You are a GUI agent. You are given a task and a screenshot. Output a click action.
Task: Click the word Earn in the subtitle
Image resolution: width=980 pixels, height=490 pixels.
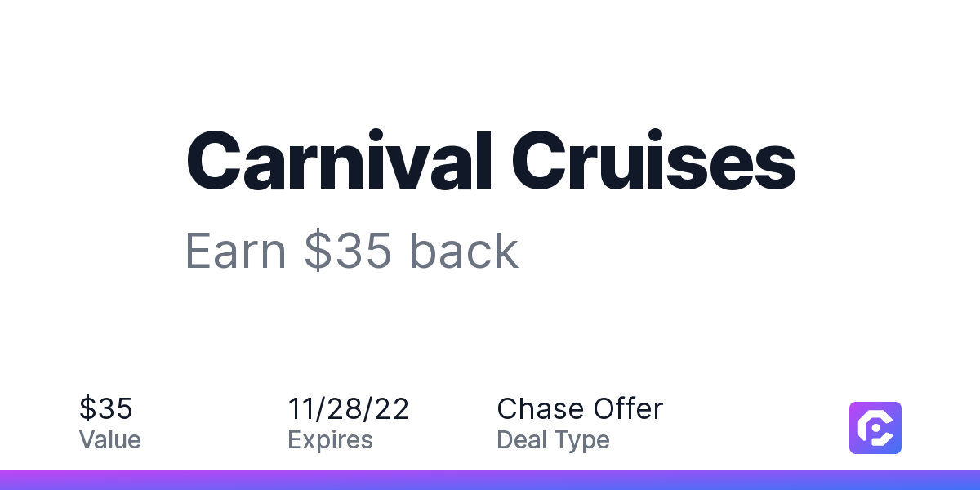tap(236, 250)
